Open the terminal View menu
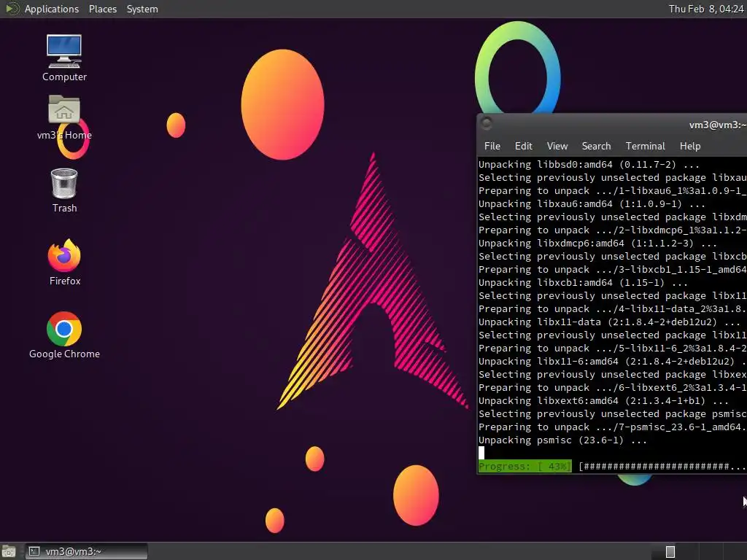 557,146
